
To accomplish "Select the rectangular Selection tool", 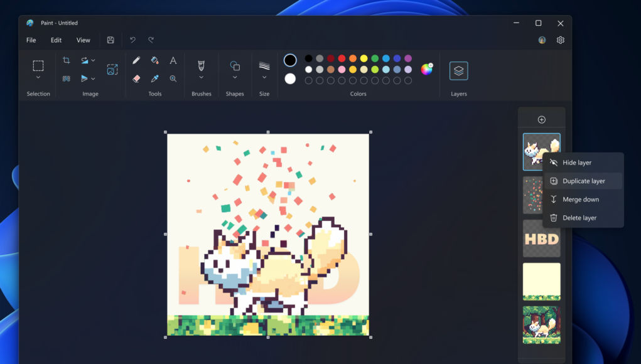I will point(38,65).
